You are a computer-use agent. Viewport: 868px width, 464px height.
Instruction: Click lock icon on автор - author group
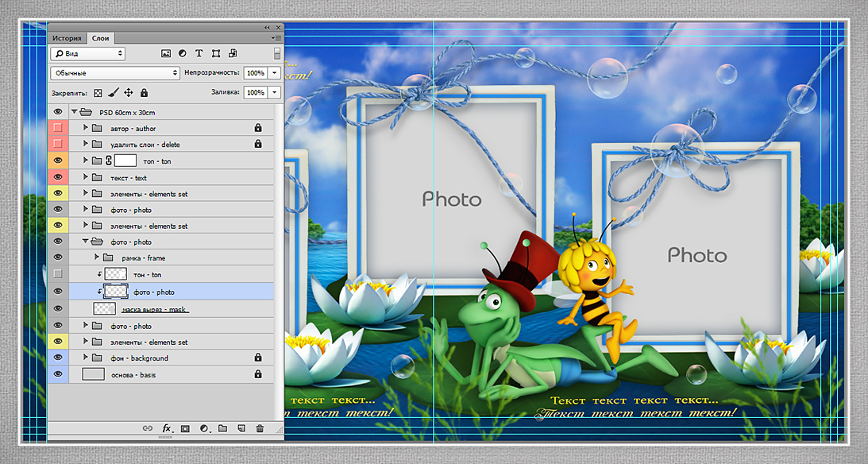tap(258, 128)
